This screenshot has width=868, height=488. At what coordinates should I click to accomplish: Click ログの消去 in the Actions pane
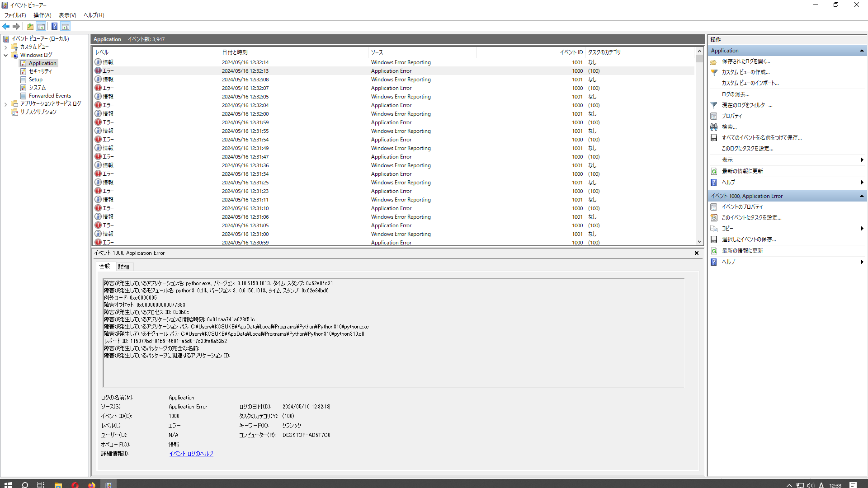click(x=736, y=94)
